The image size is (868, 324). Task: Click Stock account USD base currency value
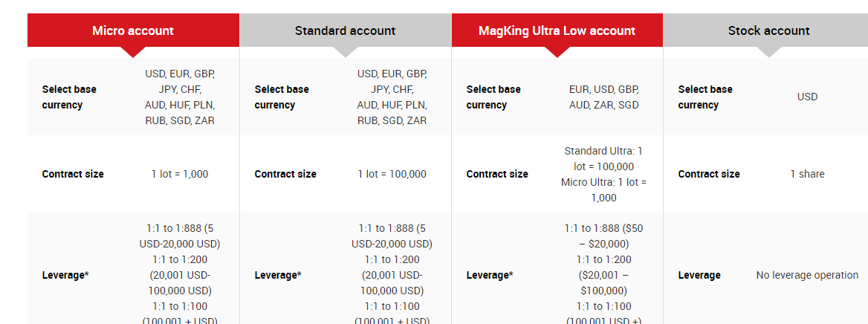(807, 97)
